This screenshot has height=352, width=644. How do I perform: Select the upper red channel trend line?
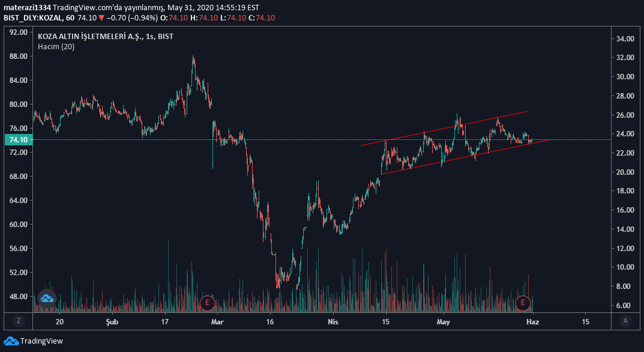[x=444, y=128]
